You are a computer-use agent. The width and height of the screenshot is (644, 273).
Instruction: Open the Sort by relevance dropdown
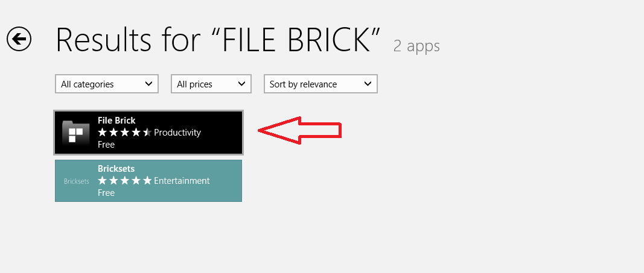[320, 84]
